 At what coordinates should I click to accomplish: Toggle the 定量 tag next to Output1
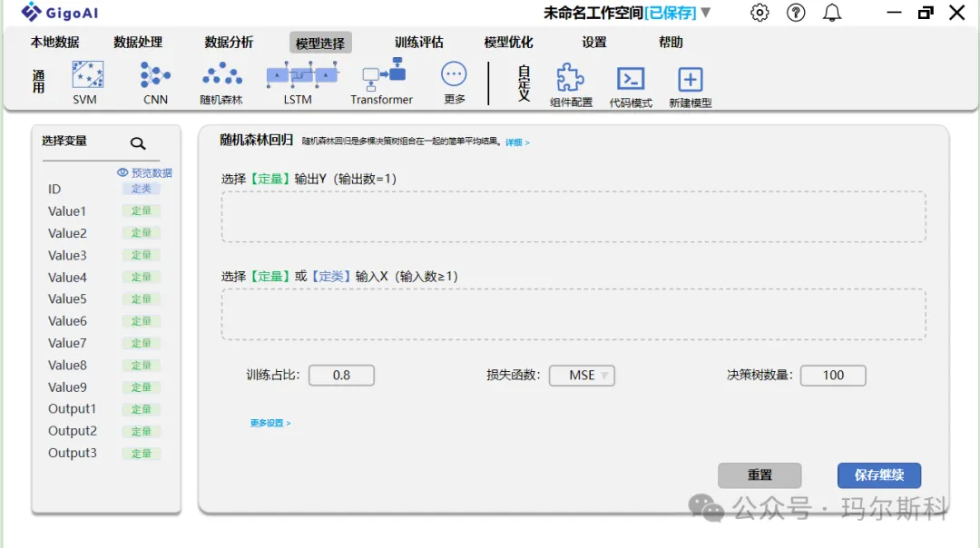click(142, 409)
